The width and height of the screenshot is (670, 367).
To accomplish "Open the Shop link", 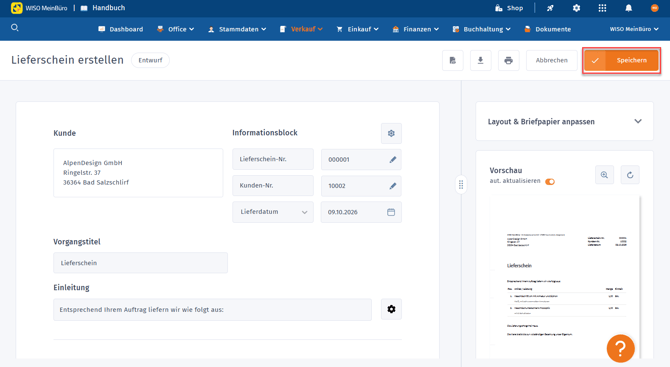I will point(509,8).
